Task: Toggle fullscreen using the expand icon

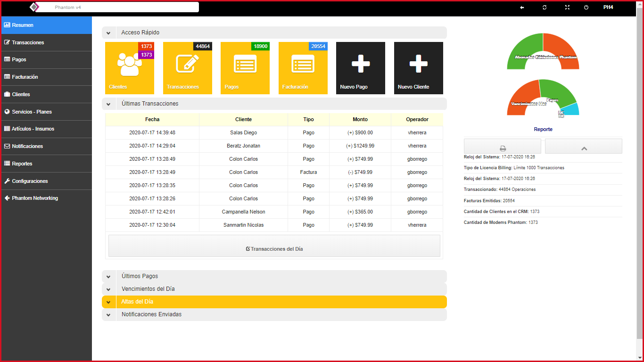Action: click(567, 8)
